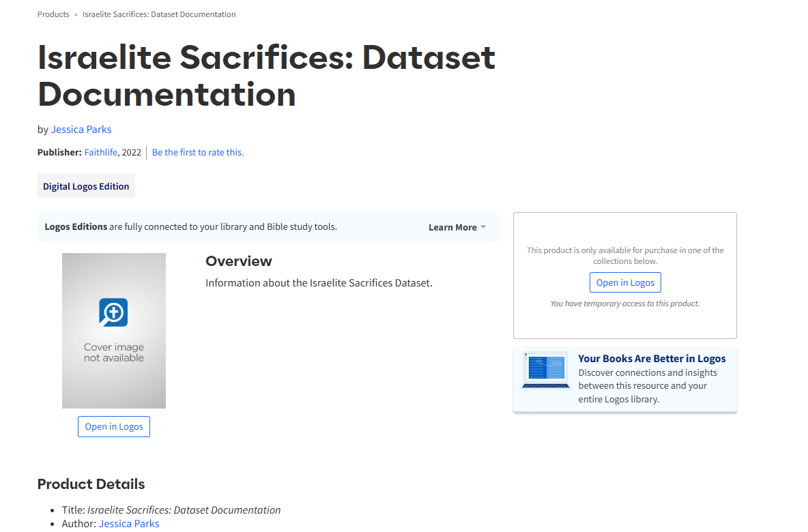This screenshot has width=808, height=532.
Task: Open the Faithlife publisher link
Action: (101, 152)
